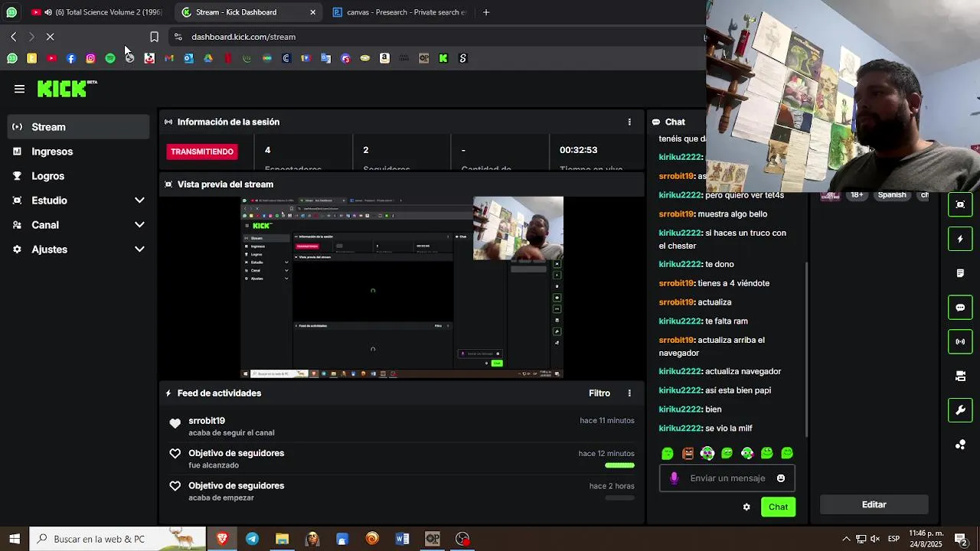The height and width of the screenshot is (551, 980).
Task: Open Ingresos in the left sidebar
Action: click(78, 152)
